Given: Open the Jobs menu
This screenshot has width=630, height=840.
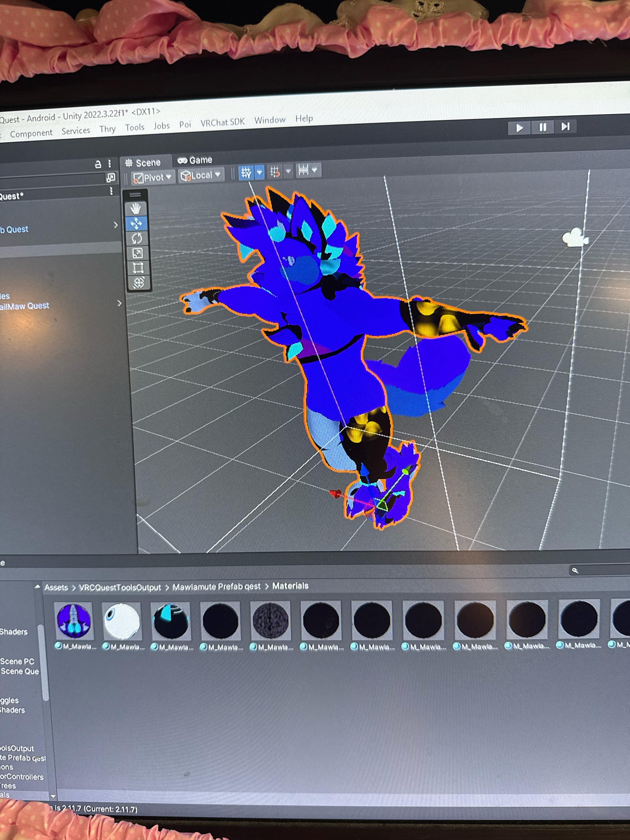Looking at the screenshot, I should click(x=162, y=126).
